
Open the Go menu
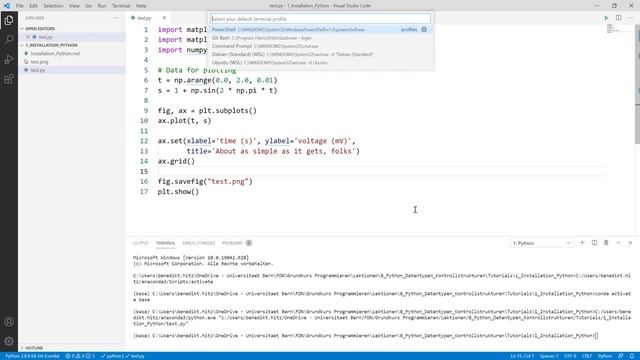(89, 6)
